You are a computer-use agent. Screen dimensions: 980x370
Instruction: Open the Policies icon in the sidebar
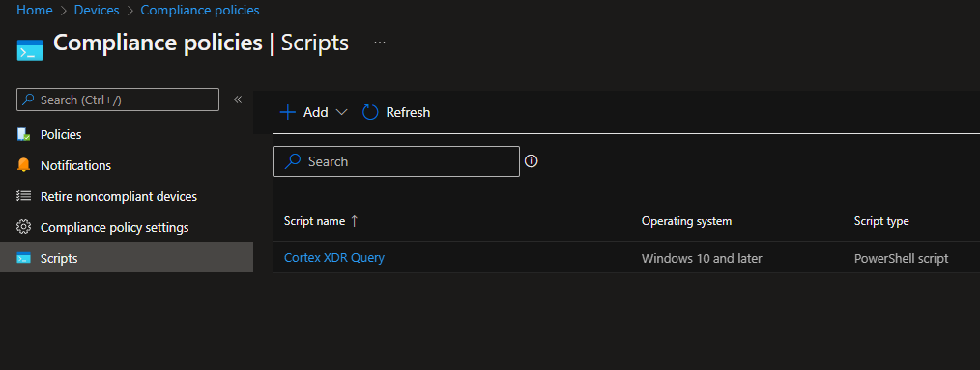pyautogui.click(x=24, y=134)
